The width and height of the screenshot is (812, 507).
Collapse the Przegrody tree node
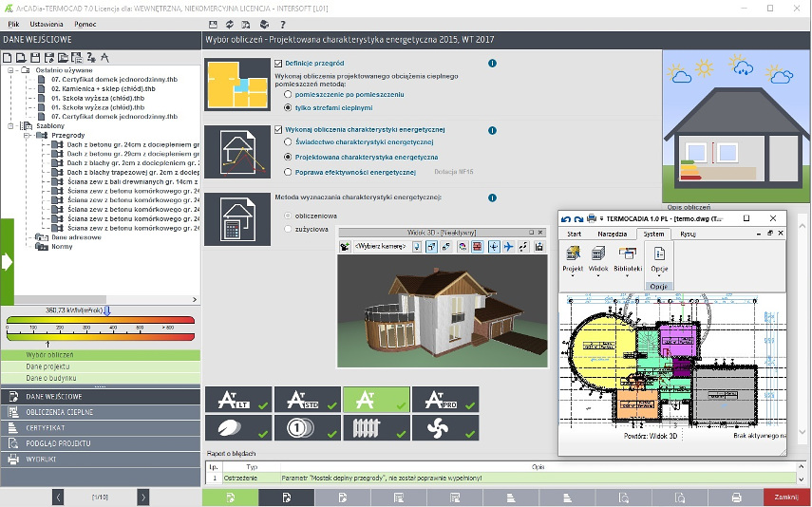[27, 135]
